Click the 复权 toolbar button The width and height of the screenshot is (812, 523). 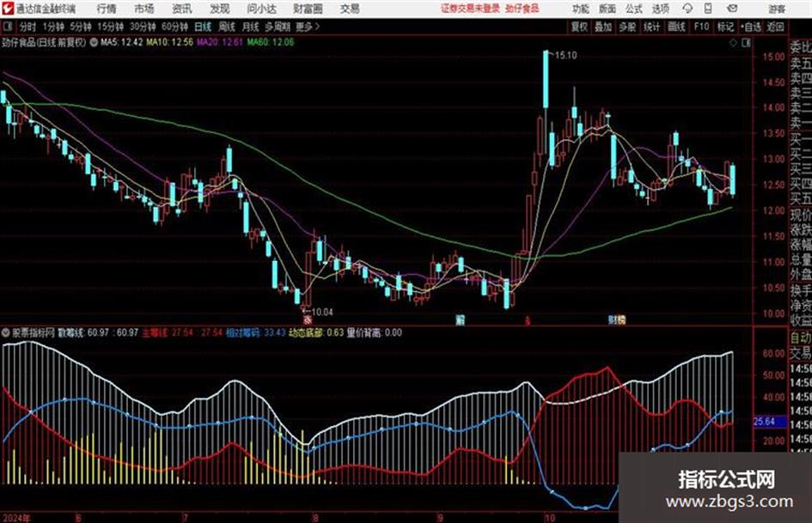click(x=579, y=27)
